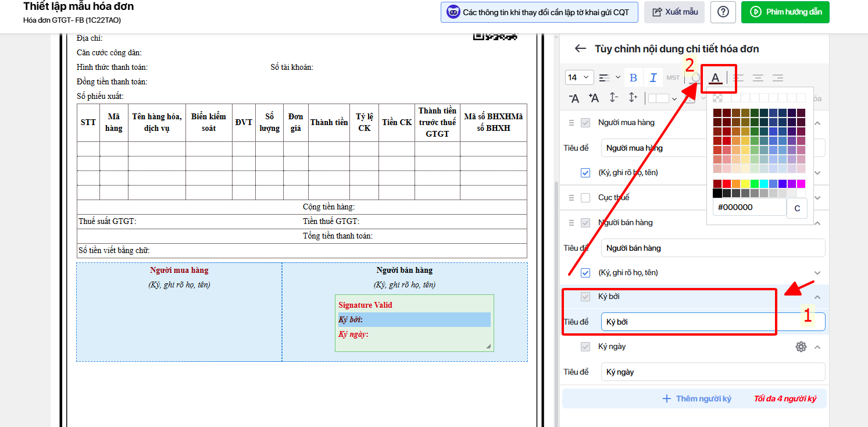868x427 pixels.
Task: Click Thêm người ký to add signer
Action: coord(697,399)
